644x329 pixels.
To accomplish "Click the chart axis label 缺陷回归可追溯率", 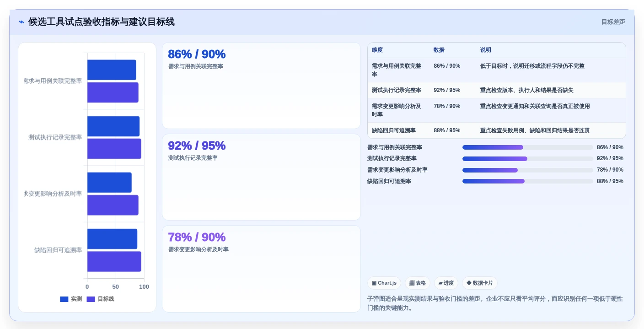I will [x=58, y=250].
